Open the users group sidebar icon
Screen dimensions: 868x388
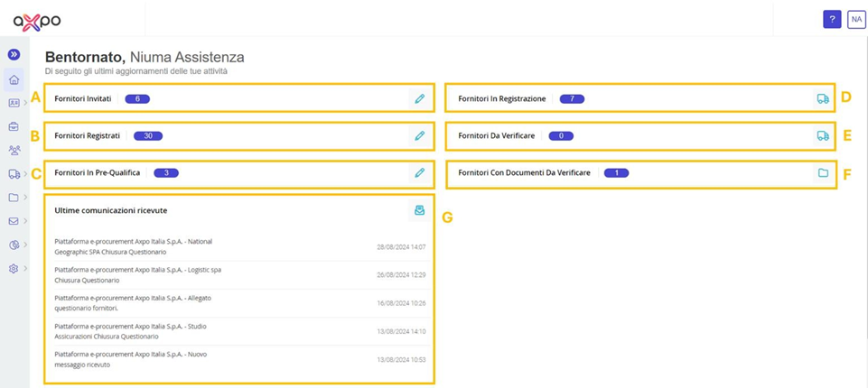(x=14, y=151)
